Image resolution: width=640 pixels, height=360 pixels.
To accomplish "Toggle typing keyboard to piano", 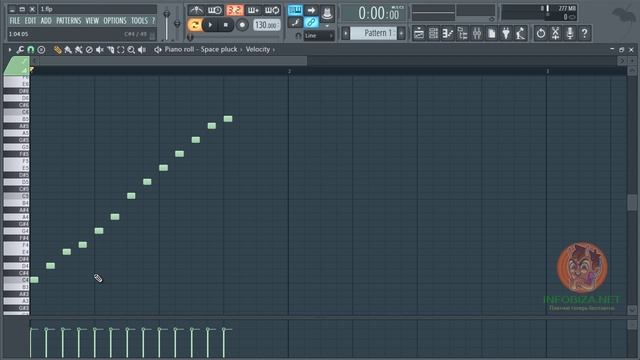I will coord(295,10).
